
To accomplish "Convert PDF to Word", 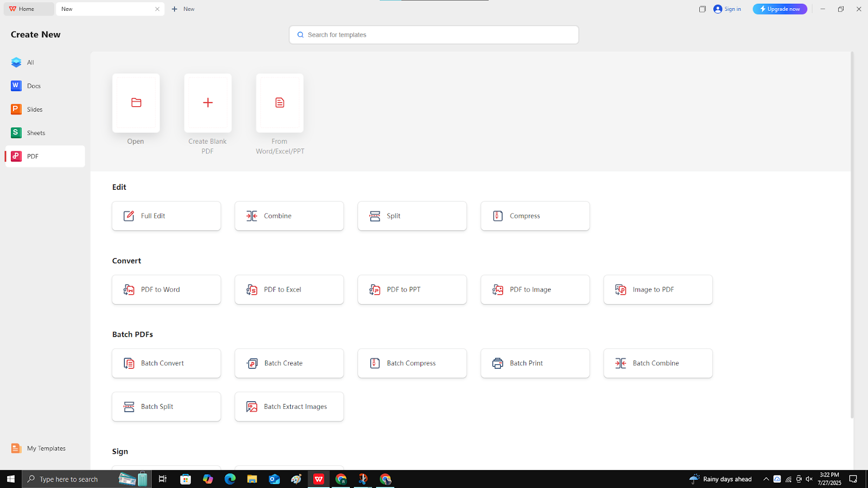I will click(166, 290).
